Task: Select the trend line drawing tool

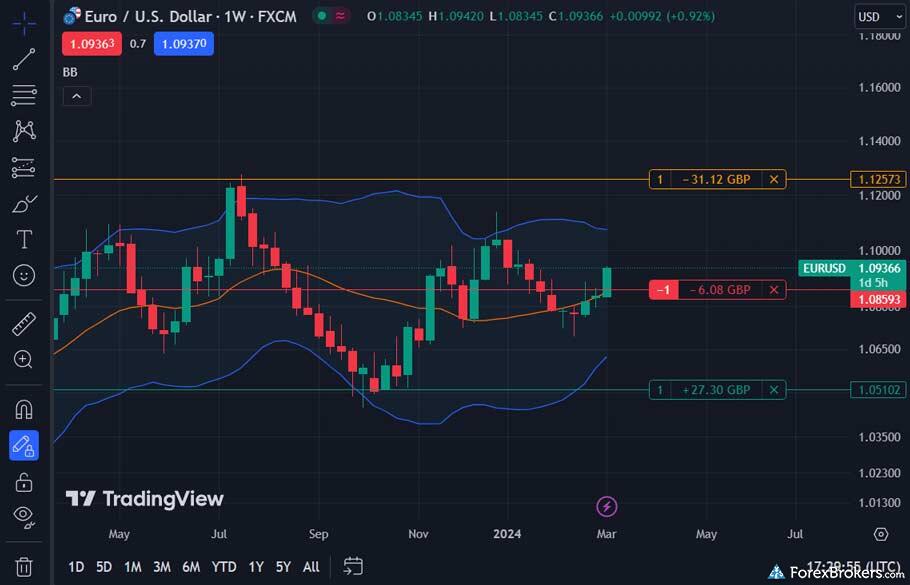Action: pyautogui.click(x=24, y=59)
